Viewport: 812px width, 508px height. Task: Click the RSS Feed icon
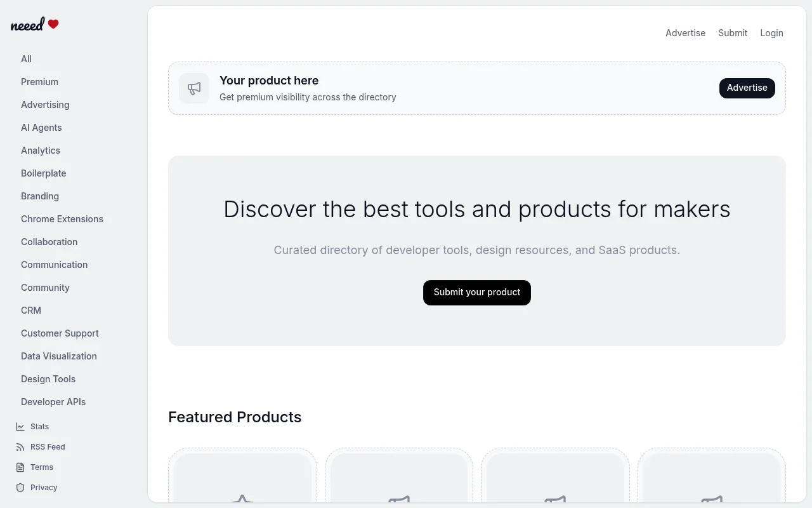pos(20,446)
